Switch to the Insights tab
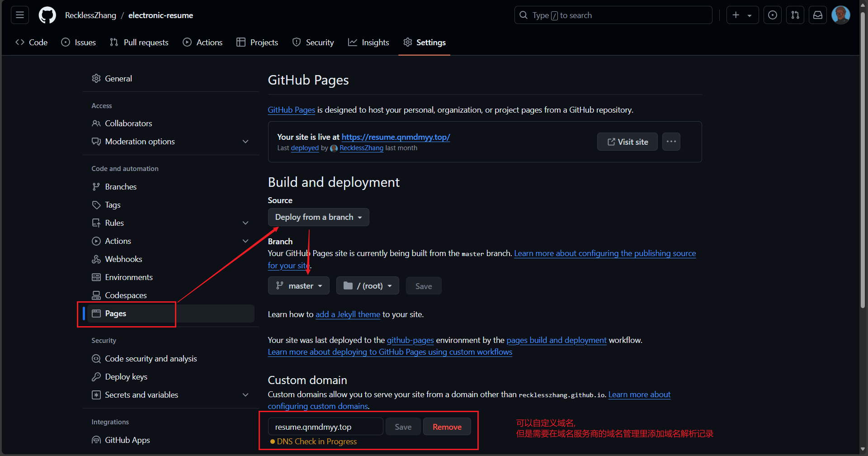 click(x=368, y=43)
